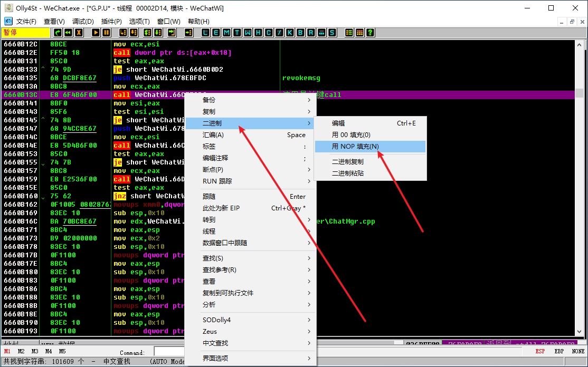Choose 用 00 填充(0) in the submenu

tap(370, 135)
